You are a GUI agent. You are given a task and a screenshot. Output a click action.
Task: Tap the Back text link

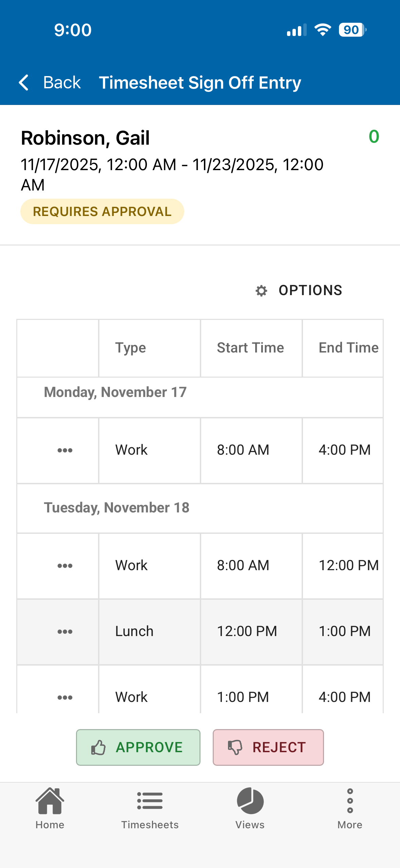tap(62, 83)
